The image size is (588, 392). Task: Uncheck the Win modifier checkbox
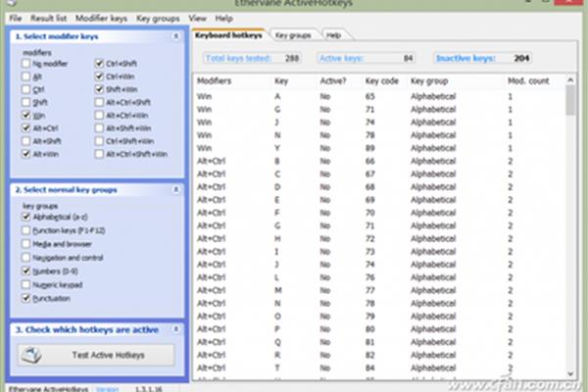[x=25, y=116]
